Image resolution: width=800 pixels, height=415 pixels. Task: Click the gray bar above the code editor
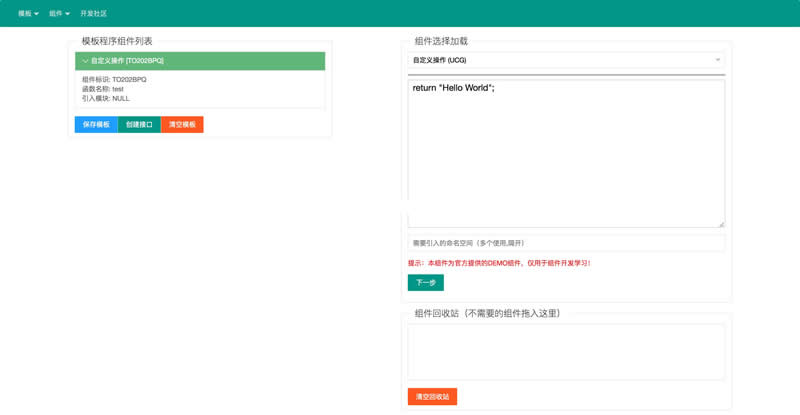(x=566, y=75)
